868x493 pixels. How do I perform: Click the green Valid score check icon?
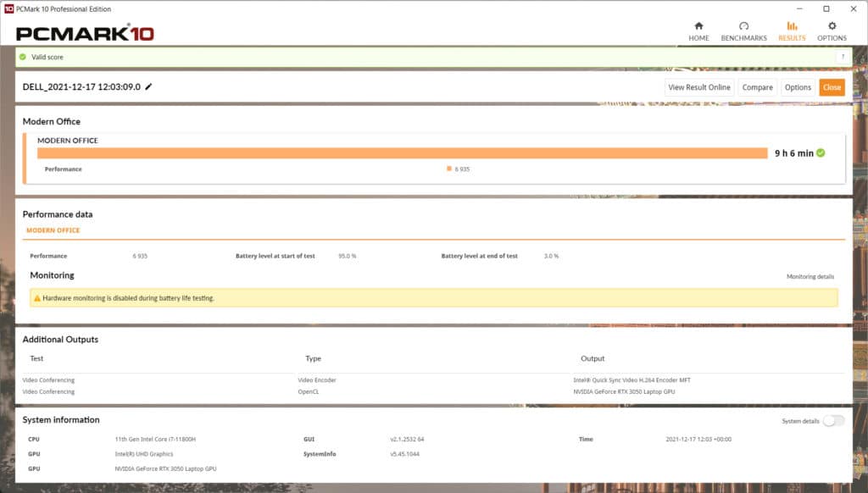[23, 57]
